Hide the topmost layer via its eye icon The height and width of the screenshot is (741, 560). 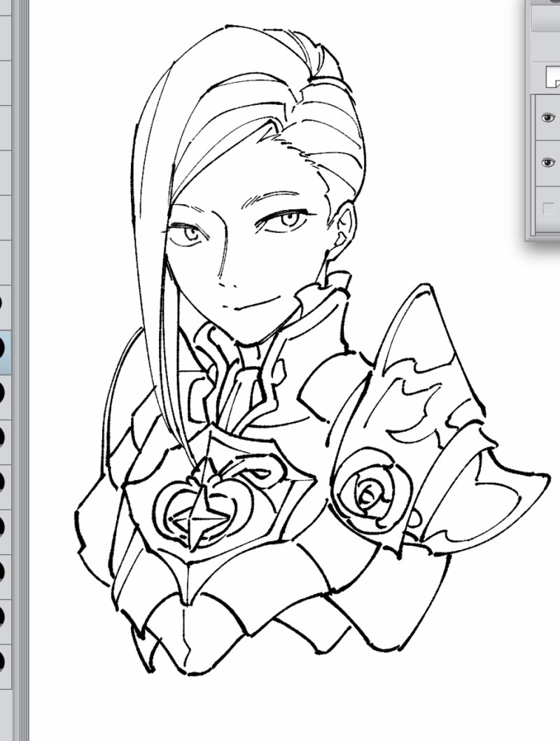(x=547, y=117)
